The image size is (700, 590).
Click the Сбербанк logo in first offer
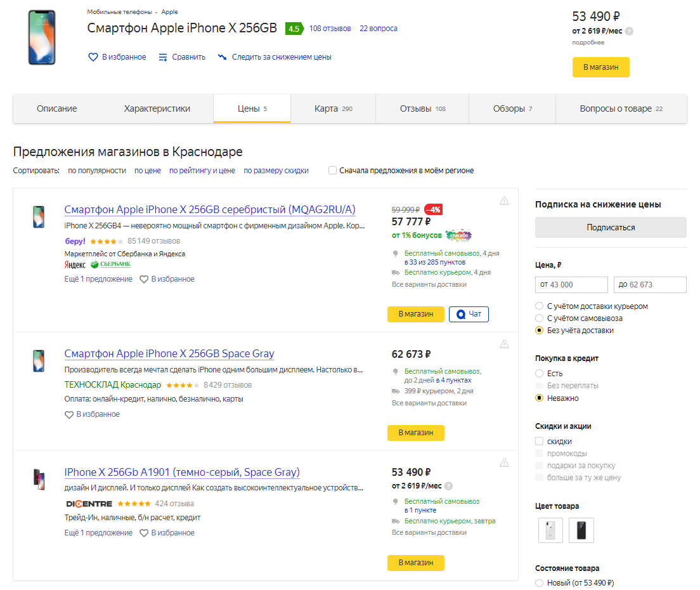coord(111,265)
